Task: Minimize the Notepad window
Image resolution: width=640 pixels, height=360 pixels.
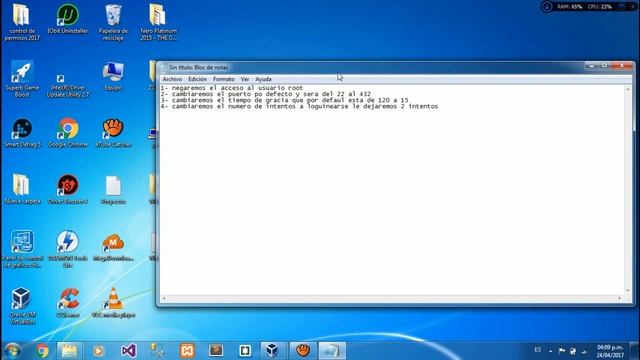Action: (591, 65)
